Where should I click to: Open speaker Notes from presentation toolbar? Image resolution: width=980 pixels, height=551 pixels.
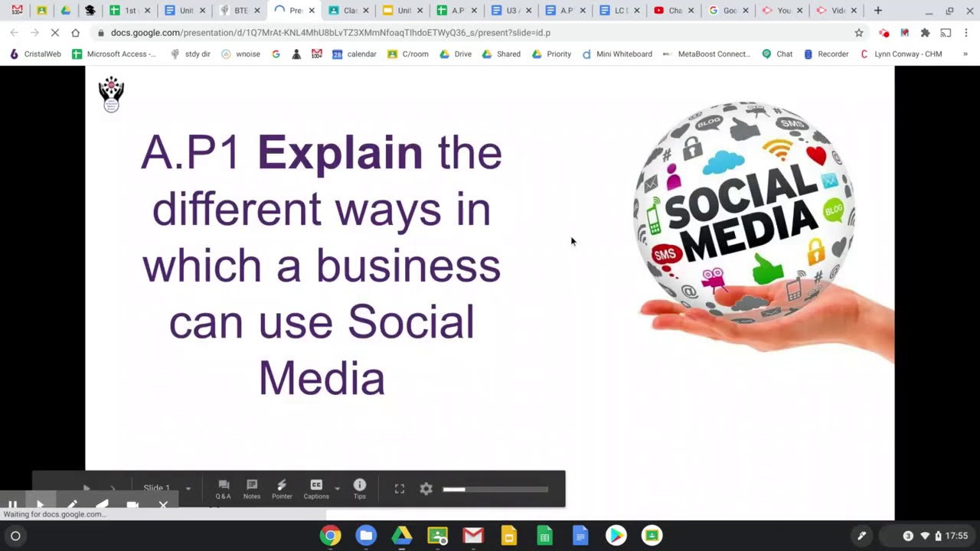tap(252, 489)
